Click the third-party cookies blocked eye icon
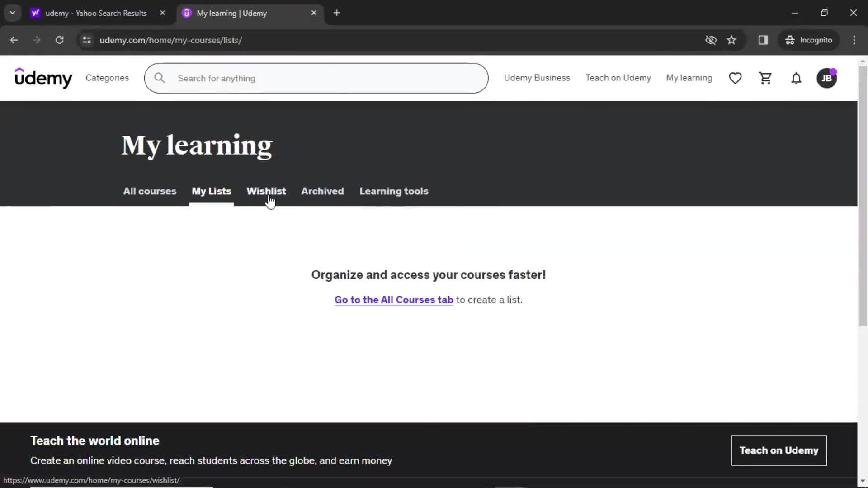Viewport: 868px width, 488px height. pyautogui.click(x=711, y=40)
